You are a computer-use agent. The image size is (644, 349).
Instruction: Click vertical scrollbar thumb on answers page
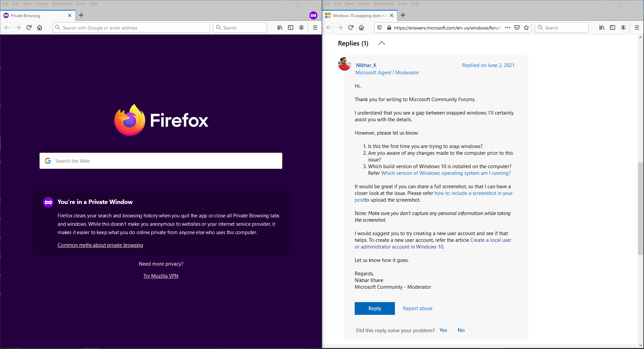tap(640, 208)
